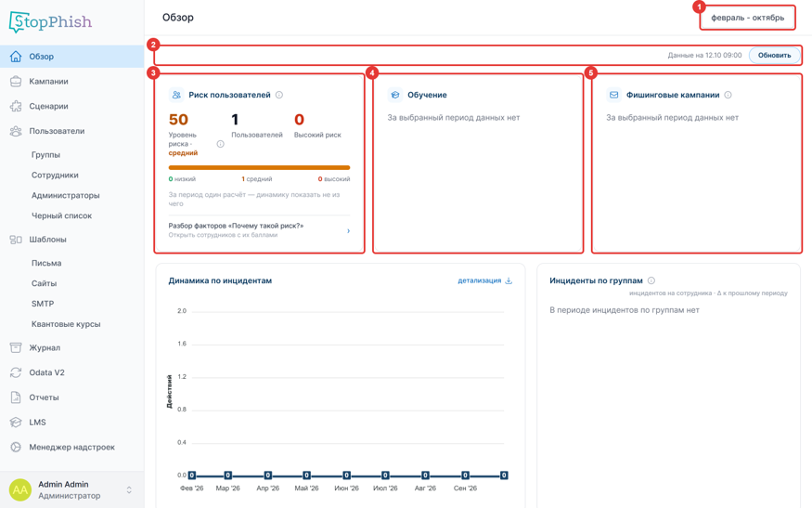Image resolution: width=812 pixels, height=508 pixels.
Task: Click the '0 низкий' label
Action: 182,179
